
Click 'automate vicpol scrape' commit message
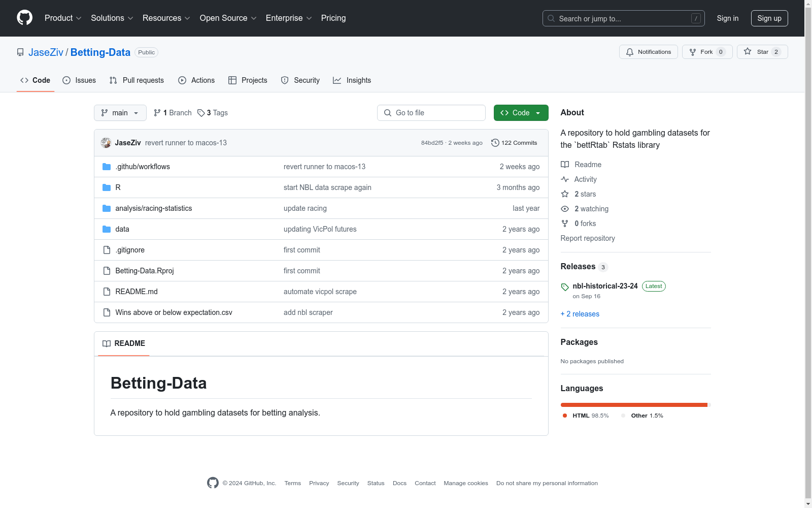coord(320,292)
